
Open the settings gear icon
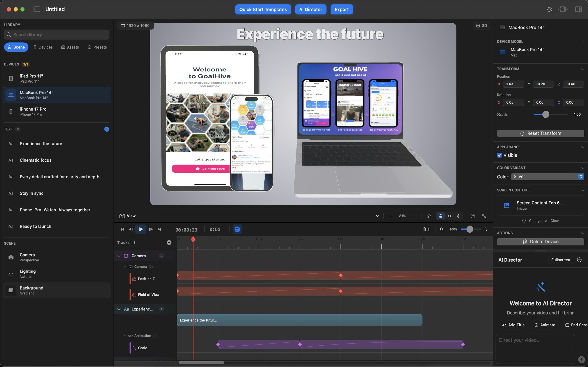[x=550, y=9]
